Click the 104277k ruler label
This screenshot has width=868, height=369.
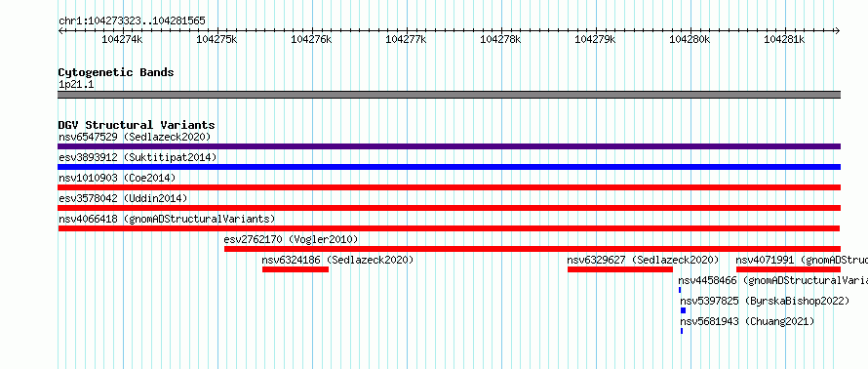pos(407,39)
